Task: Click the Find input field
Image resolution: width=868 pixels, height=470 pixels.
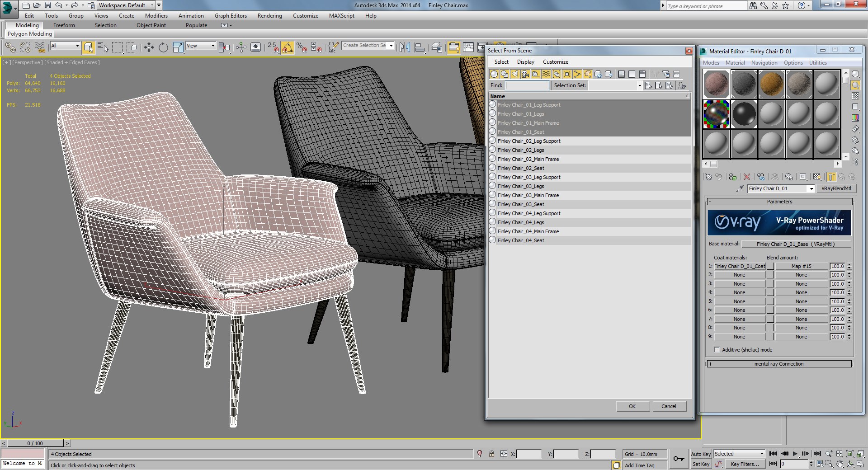Action: pyautogui.click(x=527, y=85)
